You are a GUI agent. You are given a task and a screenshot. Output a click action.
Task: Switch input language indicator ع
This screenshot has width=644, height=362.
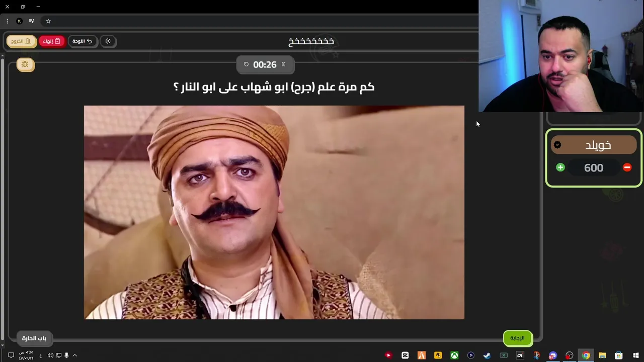[41, 355]
